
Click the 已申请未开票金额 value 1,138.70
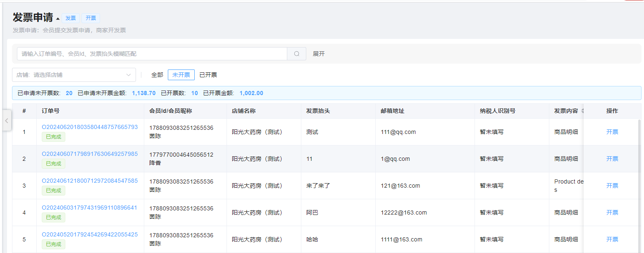(144, 93)
